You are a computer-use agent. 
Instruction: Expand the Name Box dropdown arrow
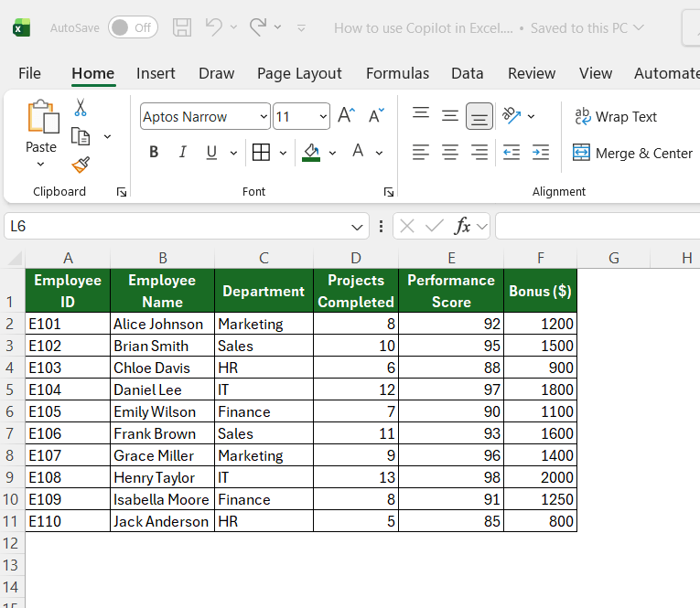pyautogui.click(x=357, y=227)
